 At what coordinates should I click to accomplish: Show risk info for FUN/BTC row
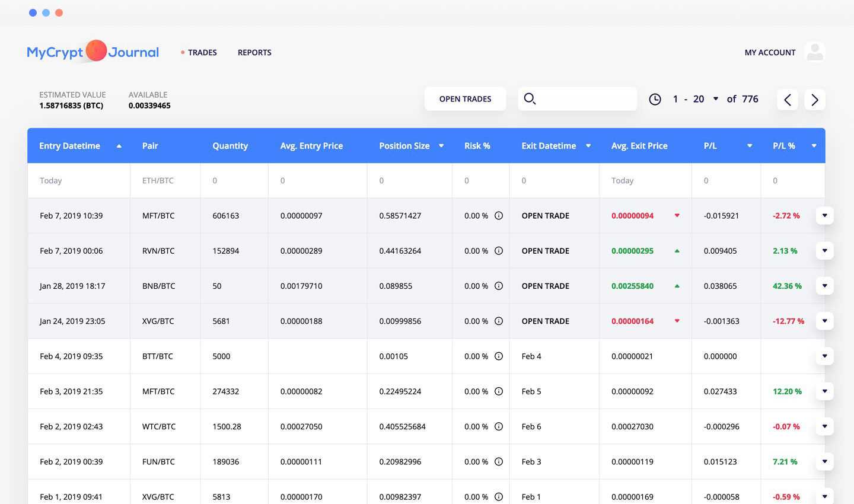499,461
